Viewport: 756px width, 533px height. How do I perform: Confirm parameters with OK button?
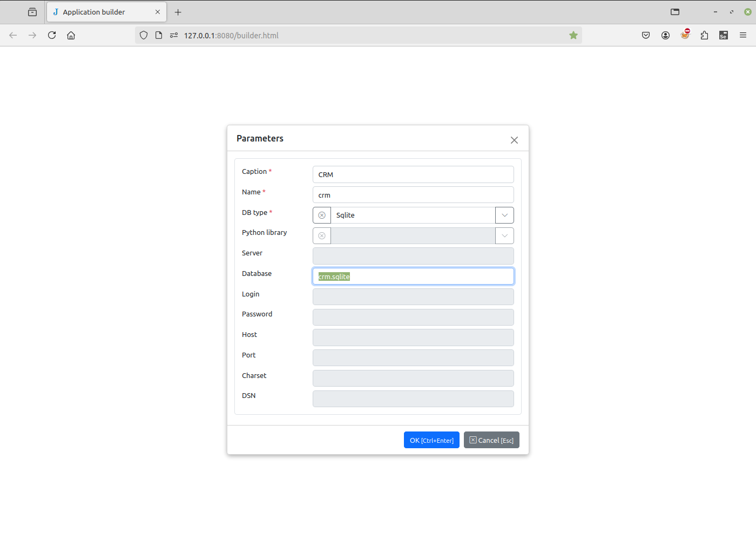pyautogui.click(x=431, y=440)
